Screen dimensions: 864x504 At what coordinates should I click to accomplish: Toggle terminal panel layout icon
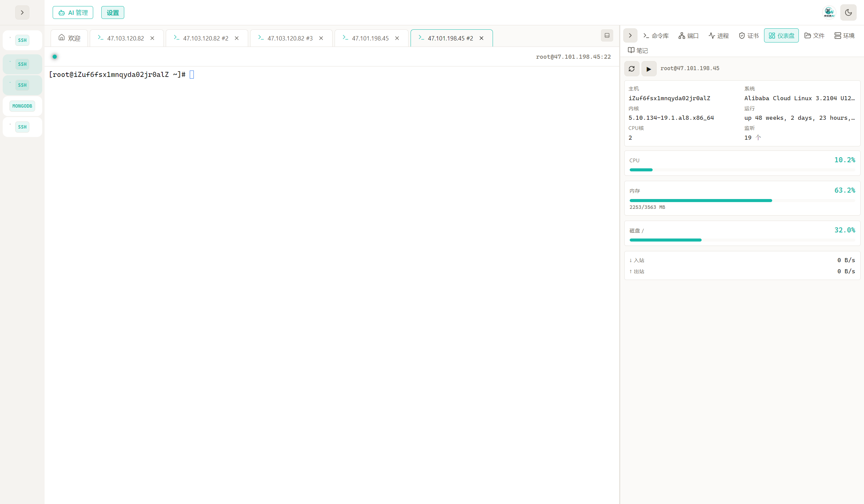click(607, 35)
